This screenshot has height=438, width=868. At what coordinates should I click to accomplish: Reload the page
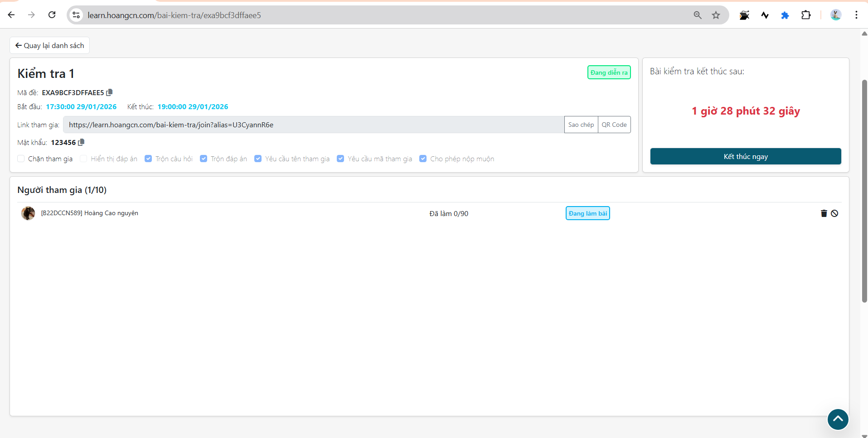(x=52, y=15)
